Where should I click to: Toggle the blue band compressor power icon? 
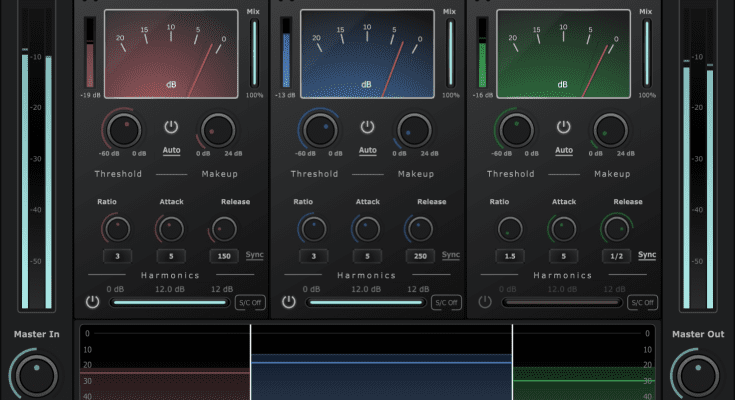click(x=367, y=127)
